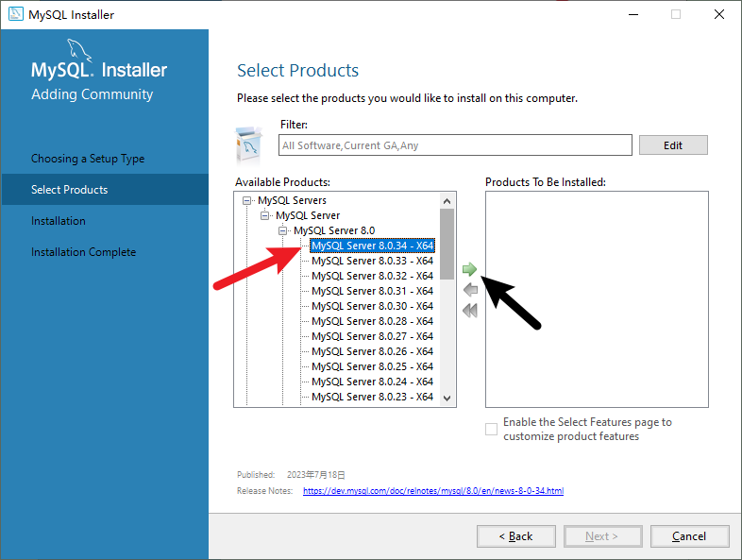The image size is (742, 560).
Task: Click the MySQL Servers tree label
Action: [x=292, y=201]
